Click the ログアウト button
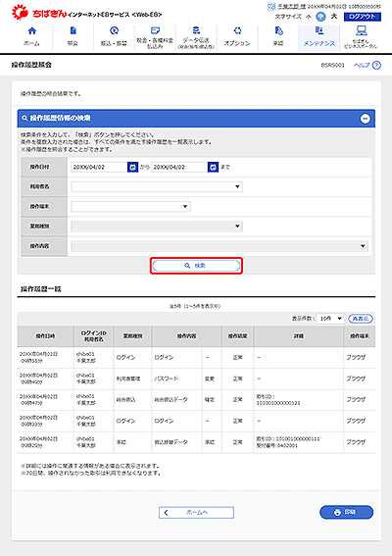 pyautogui.click(x=363, y=17)
